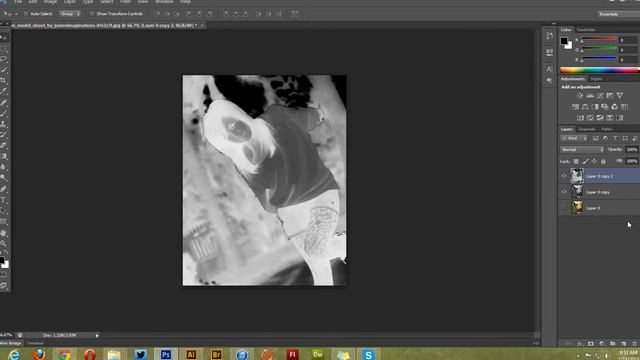Enable the Auto-Select checkbox
Image resolution: width=640 pixels, height=360 pixels.
click(26, 14)
